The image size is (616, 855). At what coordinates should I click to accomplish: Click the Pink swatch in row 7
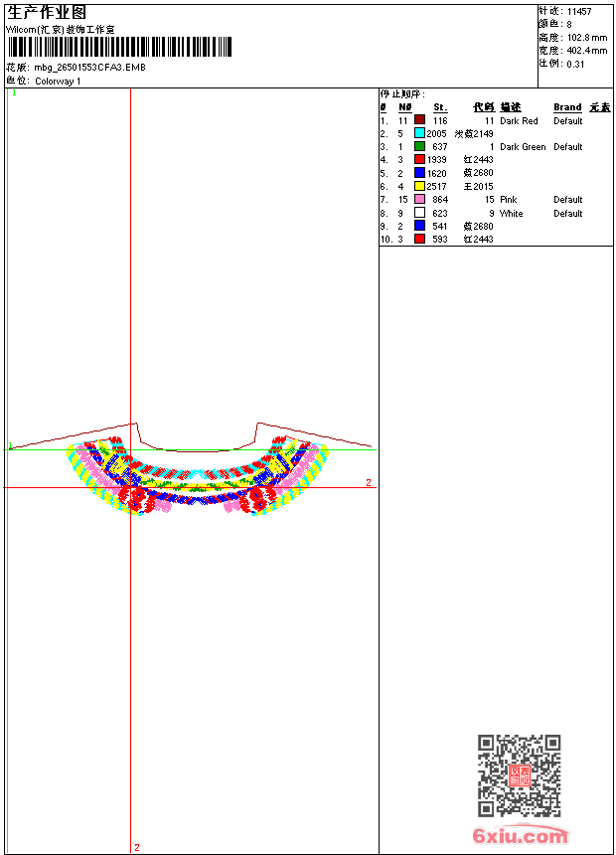pos(419,199)
